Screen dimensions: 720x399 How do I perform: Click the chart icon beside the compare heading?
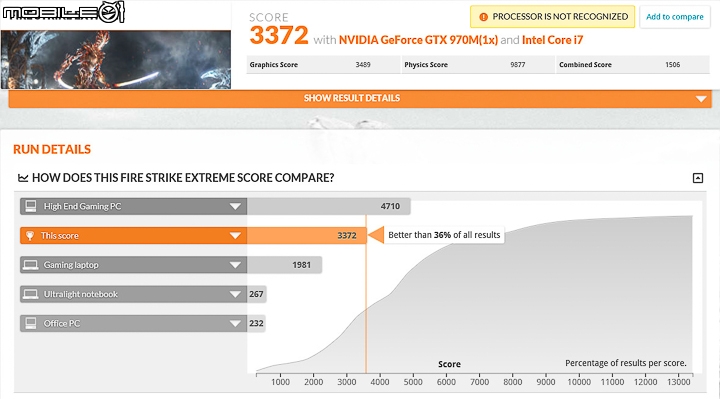(x=23, y=178)
